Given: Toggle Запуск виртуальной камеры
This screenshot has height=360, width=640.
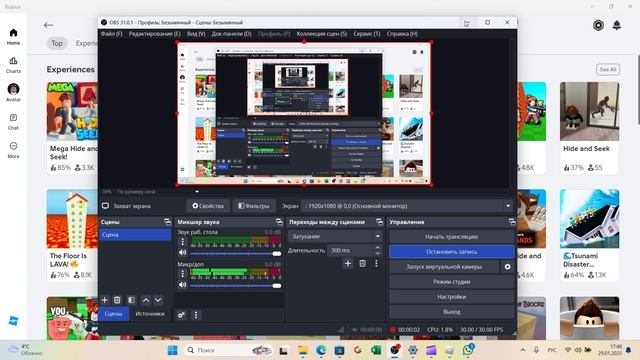Looking at the screenshot, I should (444, 267).
